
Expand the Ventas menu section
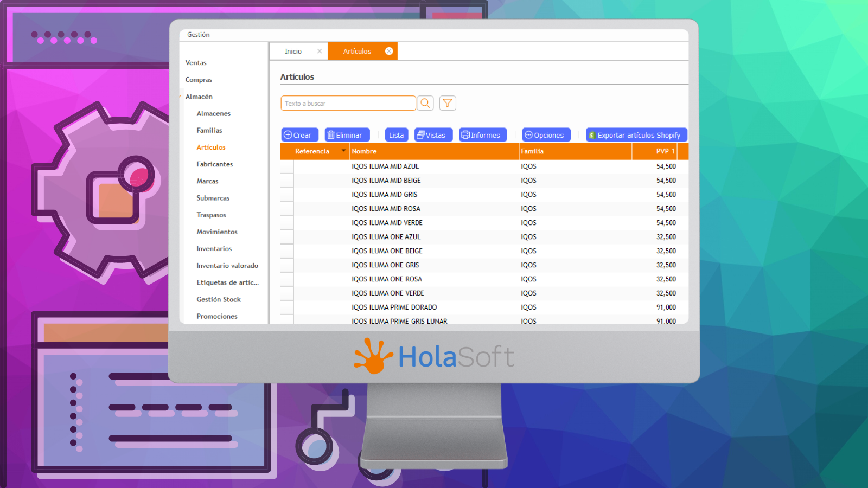pos(196,63)
